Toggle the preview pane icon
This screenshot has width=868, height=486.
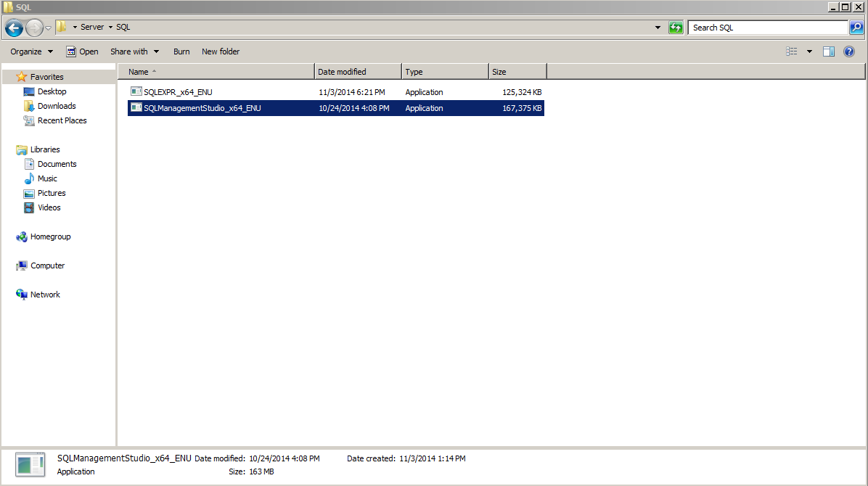point(829,52)
